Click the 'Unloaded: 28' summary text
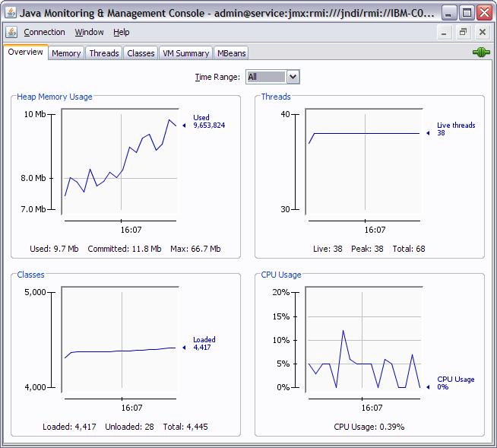The width and height of the screenshot is (497, 448). 129,427
